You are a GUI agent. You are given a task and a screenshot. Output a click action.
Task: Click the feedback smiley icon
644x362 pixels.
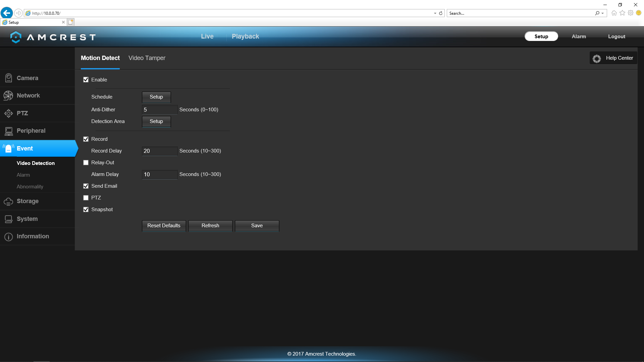tap(639, 13)
